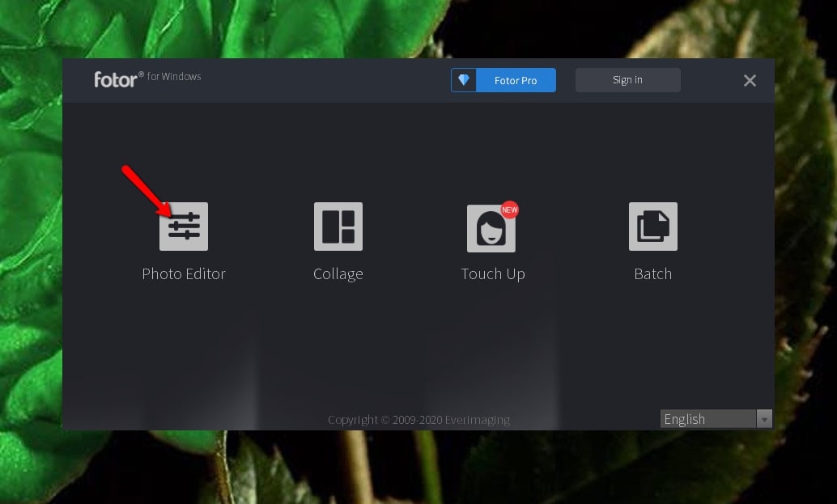The width and height of the screenshot is (837, 504).
Task: Click the NEW badge on Touch Up
Action: click(x=510, y=210)
